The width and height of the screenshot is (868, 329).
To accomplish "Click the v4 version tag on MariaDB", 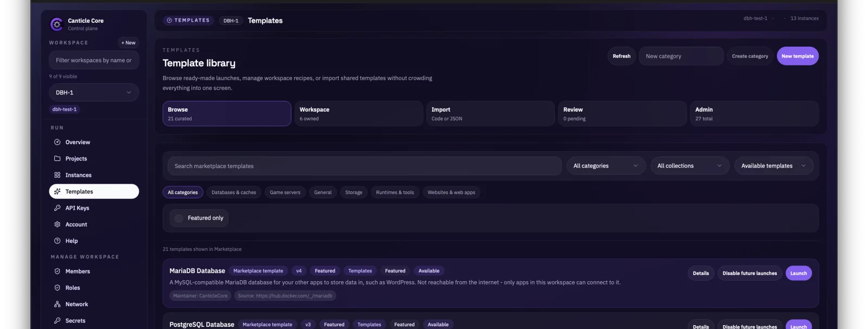I will 299,270.
